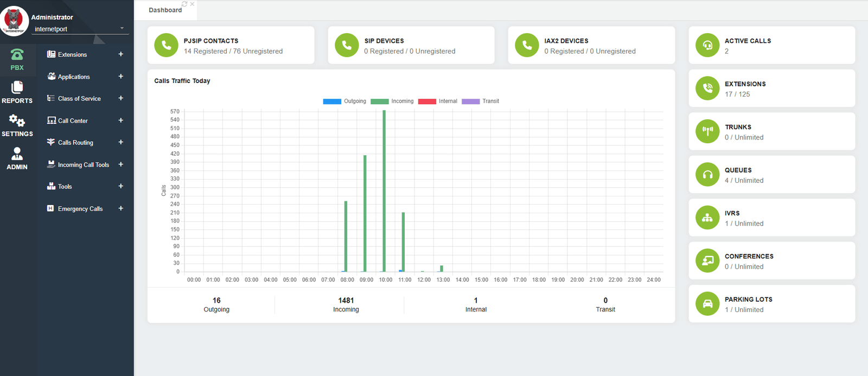868x376 pixels.
Task: Expand the Applications menu plus
Action: coord(121,77)
